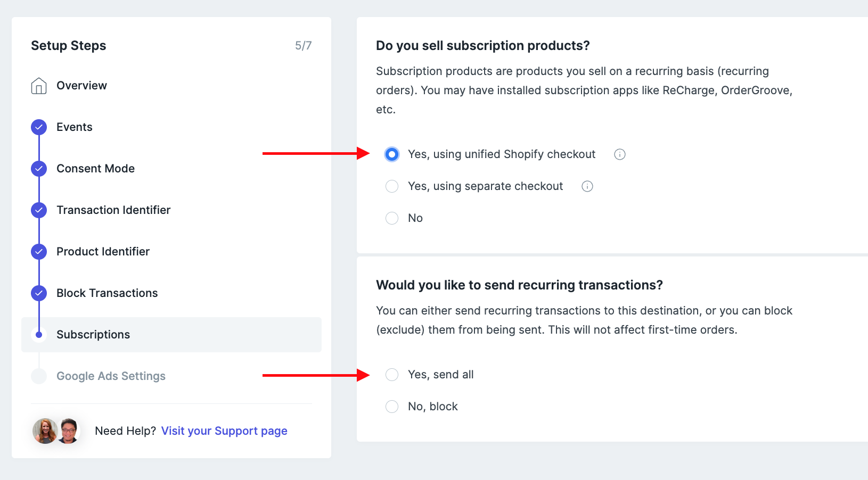Open Google Ads Settings step
This screenshot has width=868, height=480.
(x=111, y=376)
